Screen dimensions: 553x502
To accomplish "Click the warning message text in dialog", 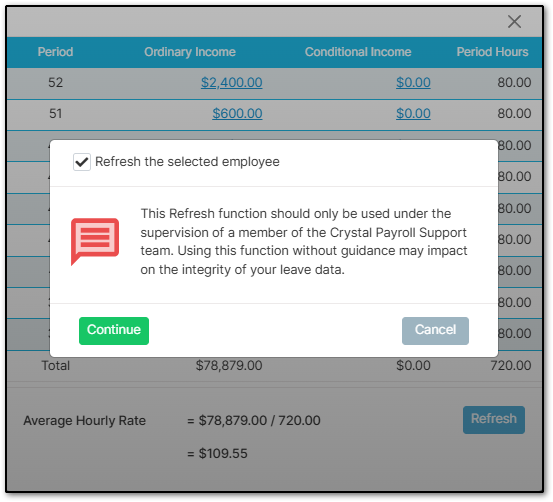I will pyautogui.click(x=304, y=242).
